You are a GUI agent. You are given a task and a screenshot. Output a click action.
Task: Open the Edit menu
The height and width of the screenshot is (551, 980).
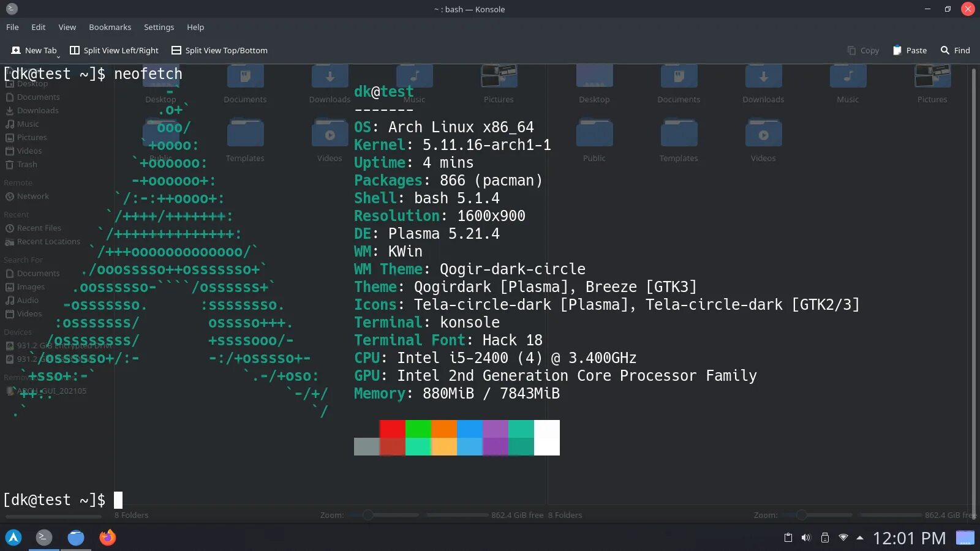pos(38,27)
